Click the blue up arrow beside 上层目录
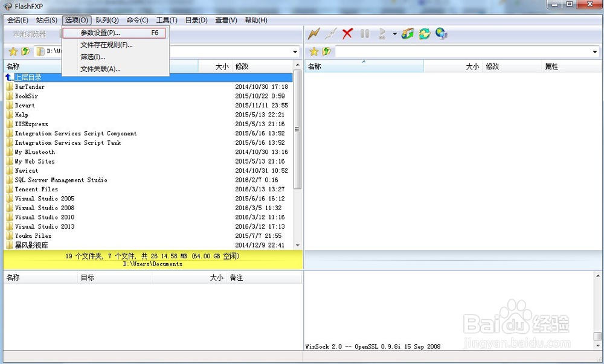The height and width of the screenshot is (364, 604). (9, 77)
